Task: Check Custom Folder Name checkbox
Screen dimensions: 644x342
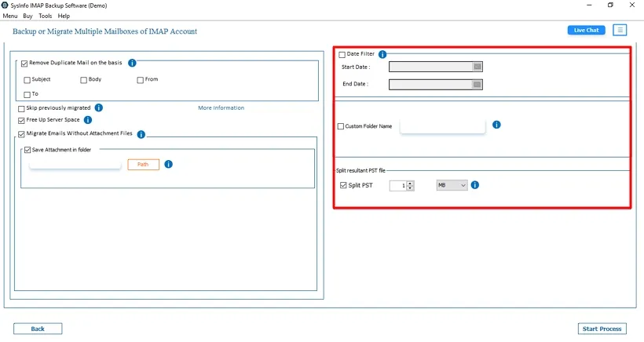Action: coord(341,126)
